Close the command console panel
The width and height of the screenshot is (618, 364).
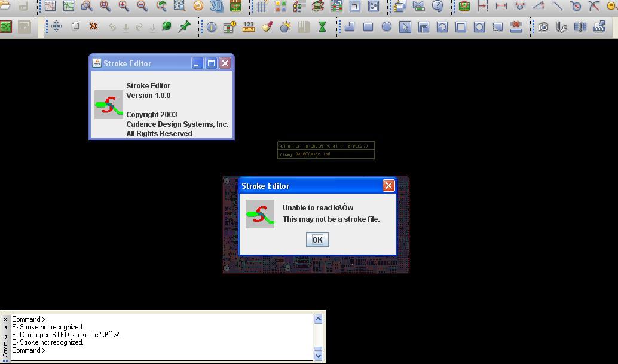coord(5,319)
